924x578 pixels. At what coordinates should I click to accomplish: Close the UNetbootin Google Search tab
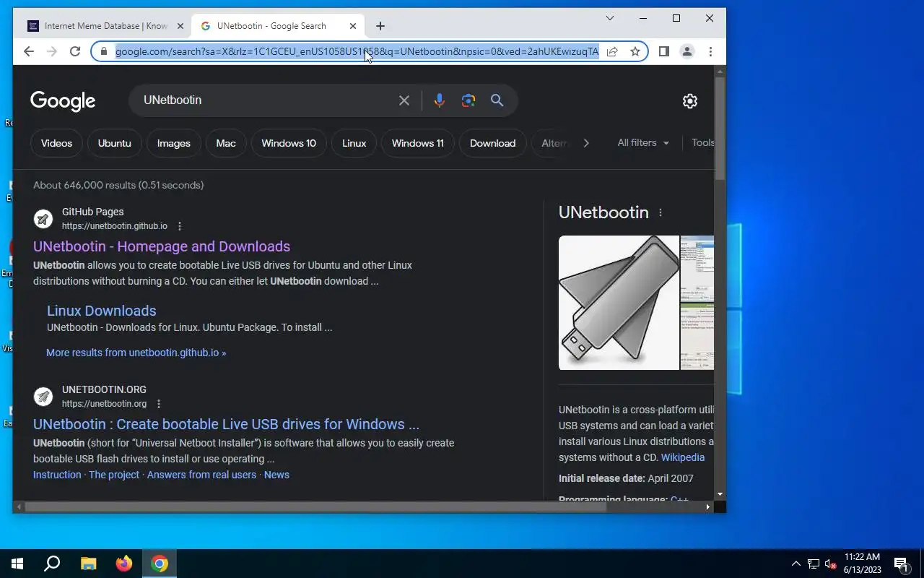(x=353, y=26)
